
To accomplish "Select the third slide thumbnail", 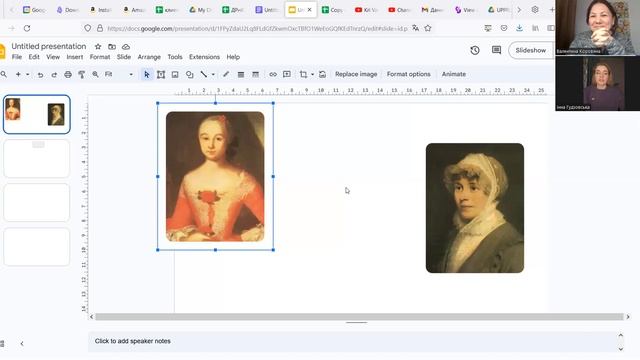I will (x=37, y=202).
